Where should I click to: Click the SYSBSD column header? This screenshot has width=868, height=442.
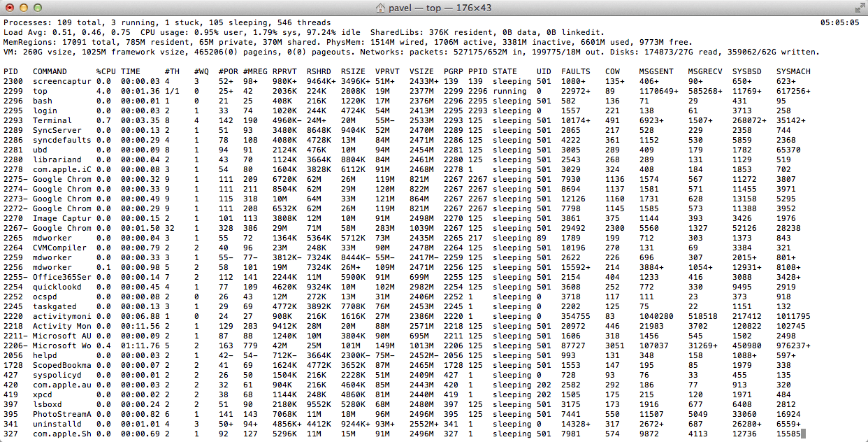coord(746,71)
